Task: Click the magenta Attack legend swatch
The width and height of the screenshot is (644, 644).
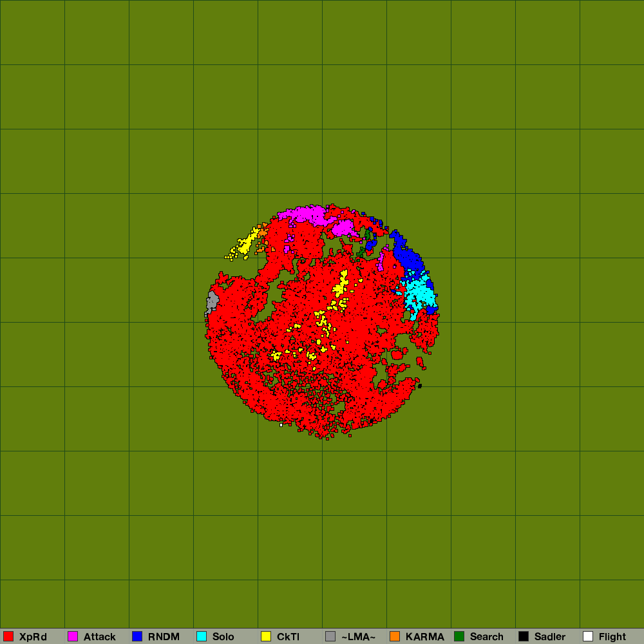Action: point(73,636)
